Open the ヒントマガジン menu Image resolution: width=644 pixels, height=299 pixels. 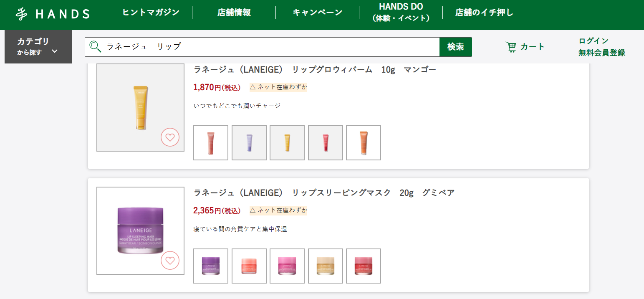[x=151, y=13]
